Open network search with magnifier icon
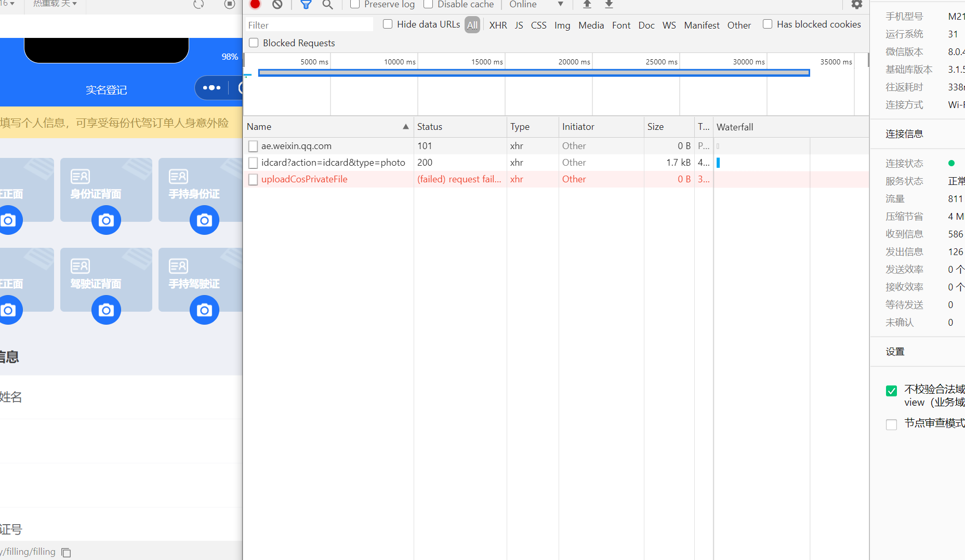Screen dimensions: 965x560 [x=327, y=4]
